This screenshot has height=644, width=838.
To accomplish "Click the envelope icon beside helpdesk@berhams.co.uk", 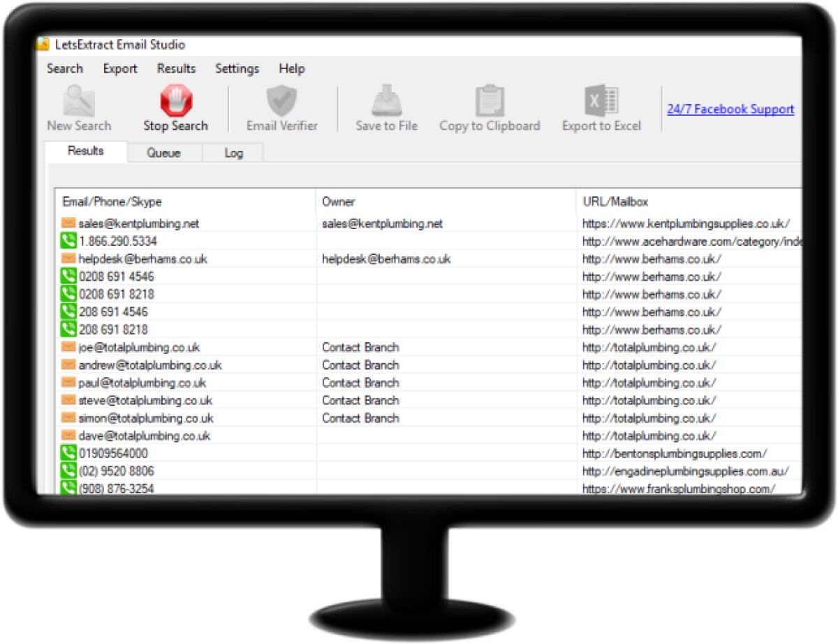I will 68,258.
